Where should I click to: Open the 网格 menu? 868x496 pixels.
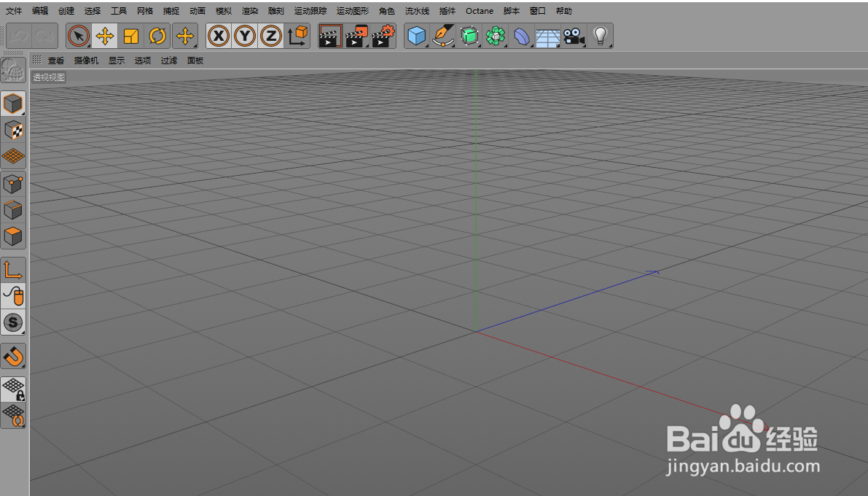145,11
